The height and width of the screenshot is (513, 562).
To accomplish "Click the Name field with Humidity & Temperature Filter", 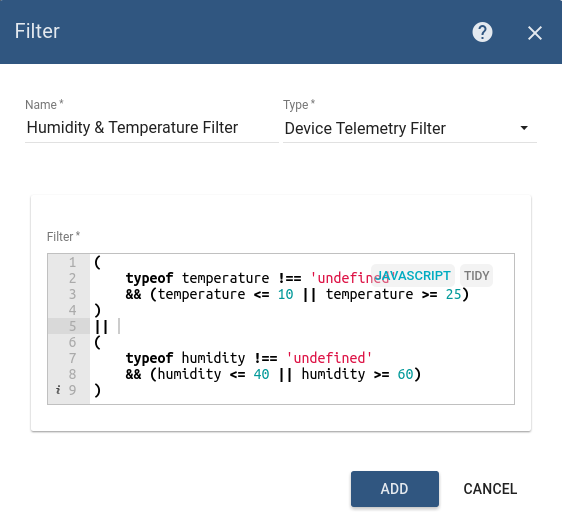I will pyautogui.click(x=152, y=128).
